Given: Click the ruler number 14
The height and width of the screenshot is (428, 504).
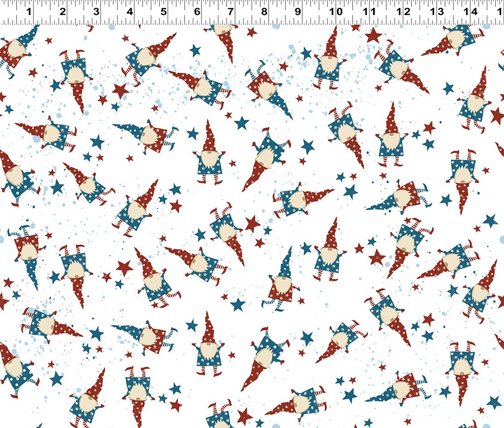Looking at the screenshot, I should click(x=470, y=12).
